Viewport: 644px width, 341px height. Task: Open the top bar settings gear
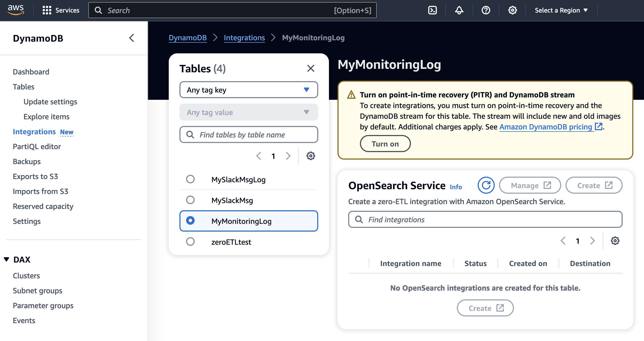(512, 10)
